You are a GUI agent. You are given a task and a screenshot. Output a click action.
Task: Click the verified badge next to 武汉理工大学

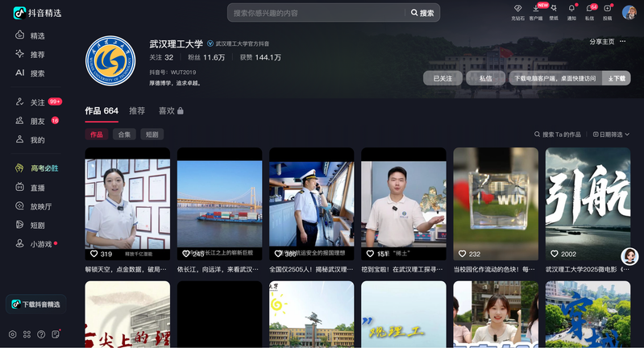pyautogui.click(x=210, y=43)
